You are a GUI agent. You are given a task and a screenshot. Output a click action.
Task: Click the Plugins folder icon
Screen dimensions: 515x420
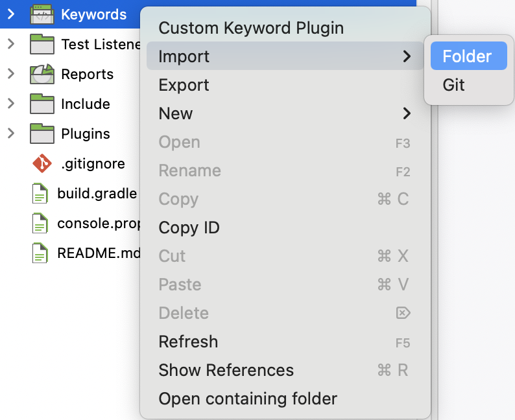coord(42,134)
